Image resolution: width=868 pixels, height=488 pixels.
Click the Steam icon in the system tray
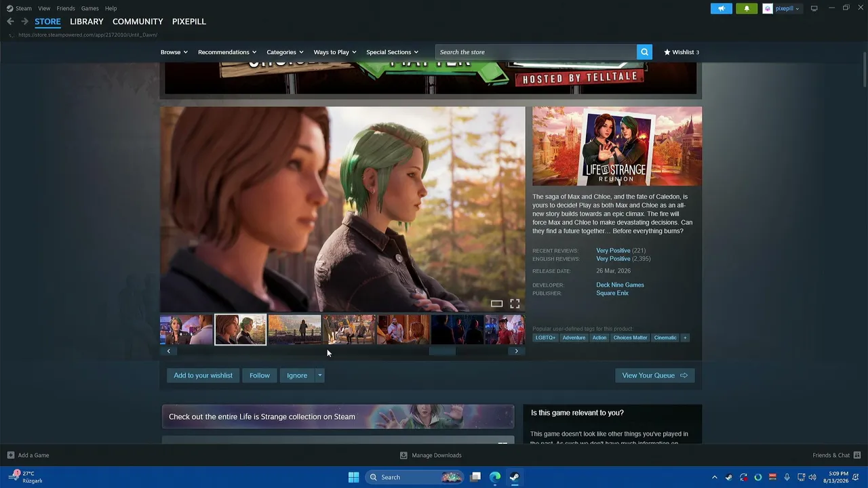(729, 477)
